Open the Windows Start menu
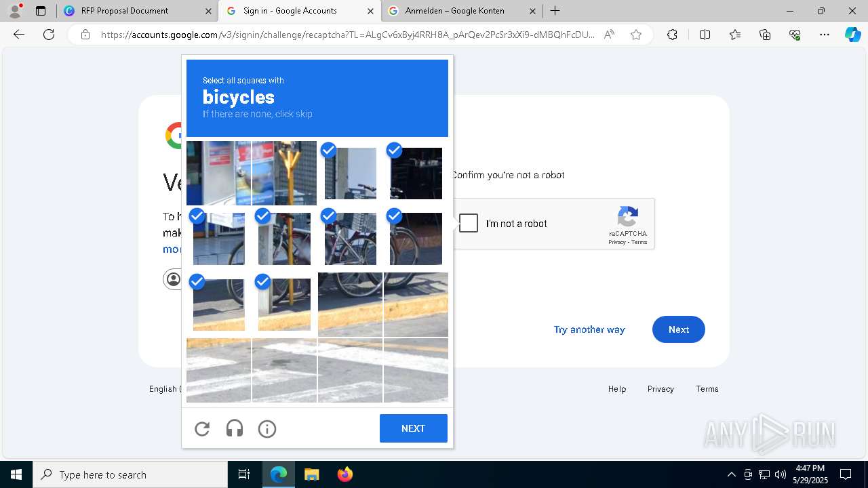The width and height of the screenshot is (868, 488). click(16, 474)
